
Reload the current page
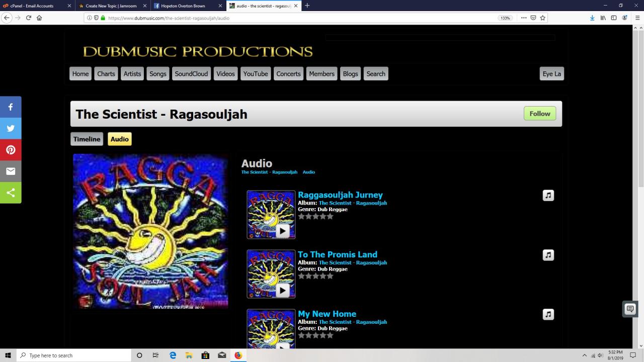pyautogui.click(x=29, y=18)
